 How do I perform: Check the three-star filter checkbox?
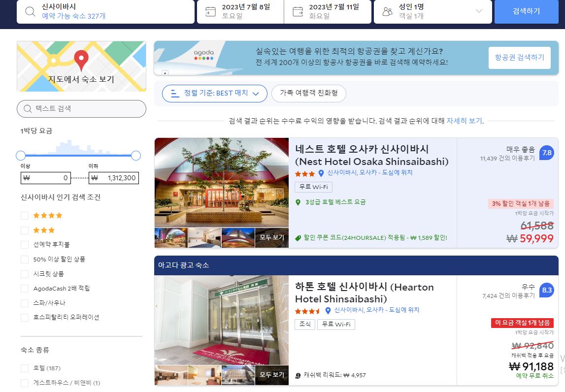click(x=25, y=230)
